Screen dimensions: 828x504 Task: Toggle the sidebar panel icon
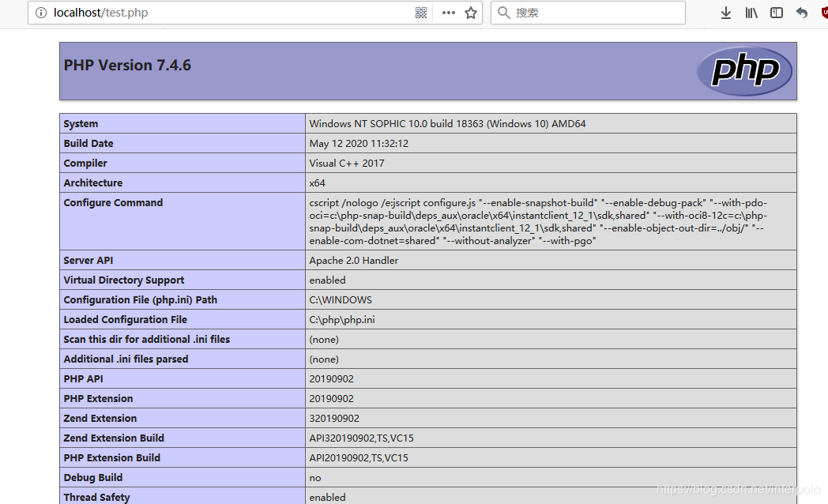(x=776, y=13)
